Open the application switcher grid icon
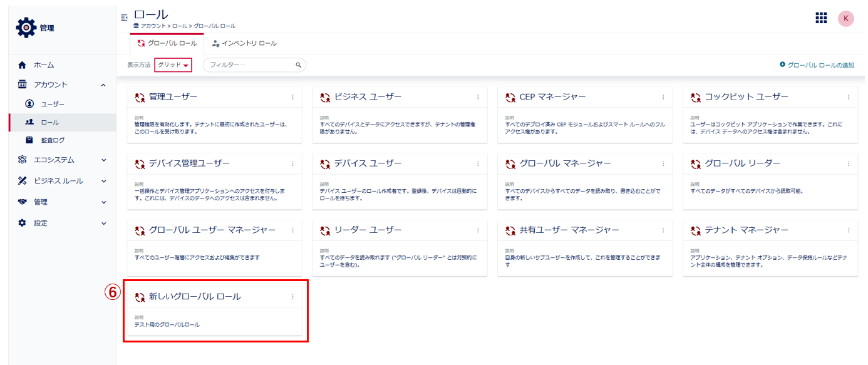This screenshot has height=365, width=868. point(821,18)
